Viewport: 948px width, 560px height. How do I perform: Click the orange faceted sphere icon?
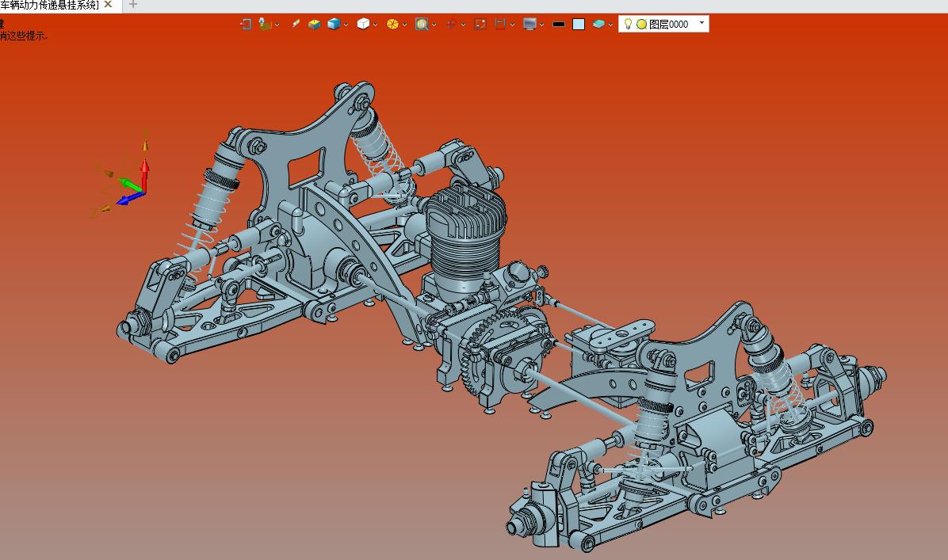392,25
